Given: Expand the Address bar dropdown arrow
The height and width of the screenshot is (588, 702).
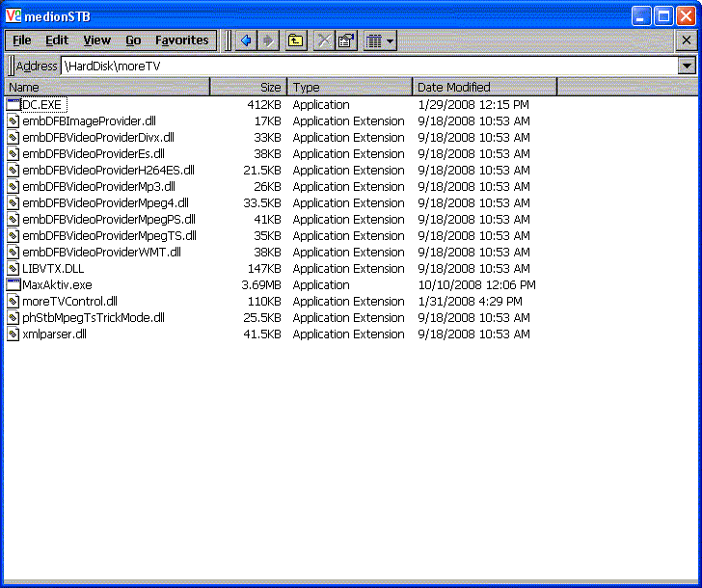Looking at the screenshot, I should point(687,66).
